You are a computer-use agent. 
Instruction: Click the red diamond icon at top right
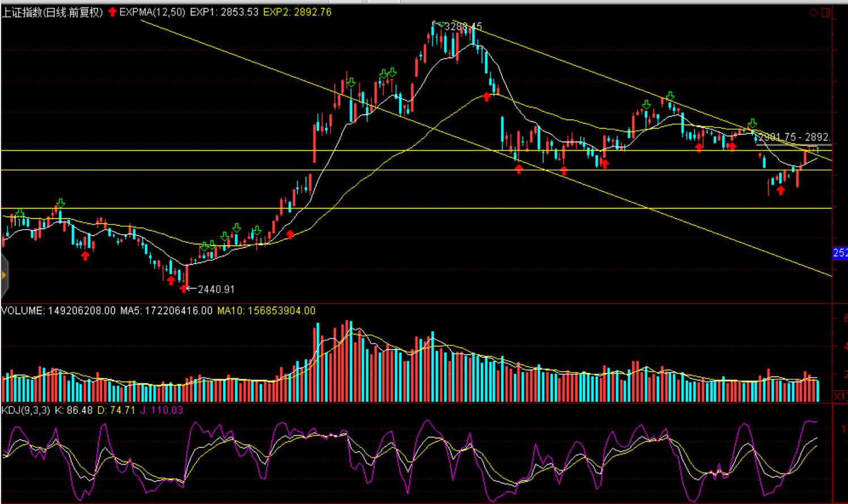(813, 12)
